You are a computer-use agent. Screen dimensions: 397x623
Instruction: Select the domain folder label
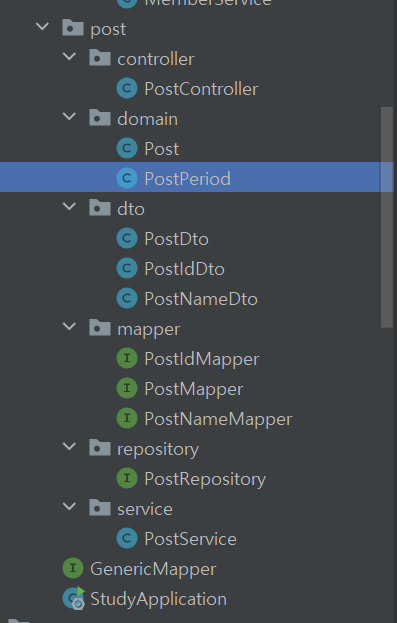coord(147,119)
